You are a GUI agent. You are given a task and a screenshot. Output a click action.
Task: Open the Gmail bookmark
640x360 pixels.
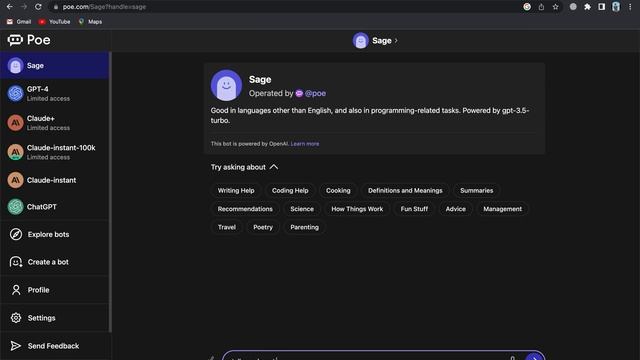click(x=19, y=22)
